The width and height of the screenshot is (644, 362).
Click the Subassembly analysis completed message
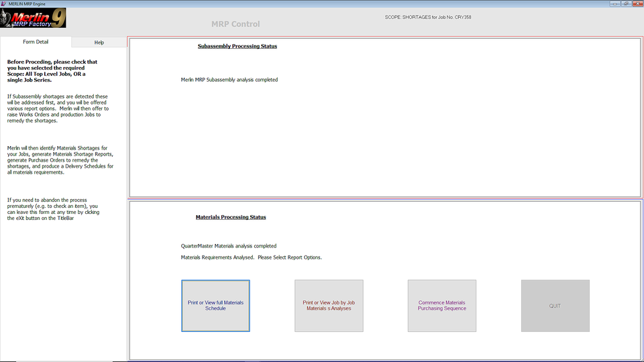(229, 80)
